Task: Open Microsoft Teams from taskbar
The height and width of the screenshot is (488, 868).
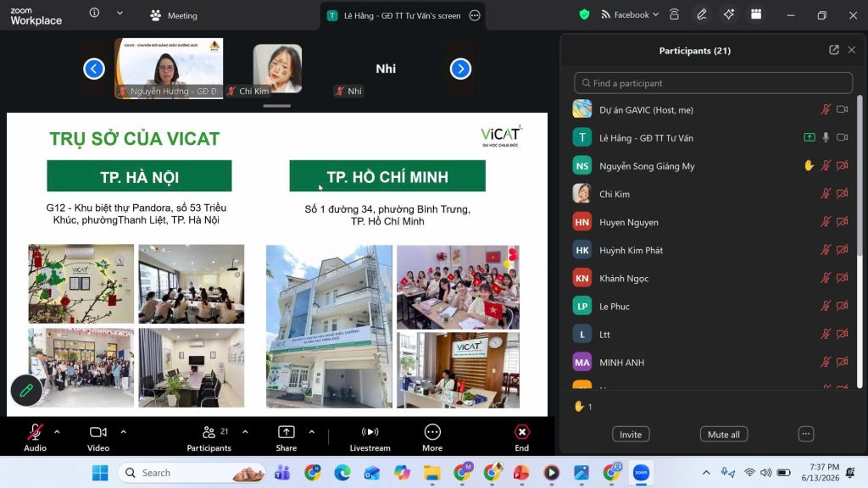Action: coord(282,473)
